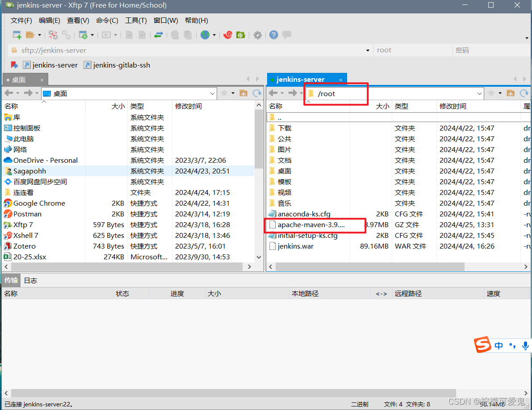Image resolution: width=532 pixels, height=410 pixels.
Task: Open help via blue question mark
Action: (274, 35)
